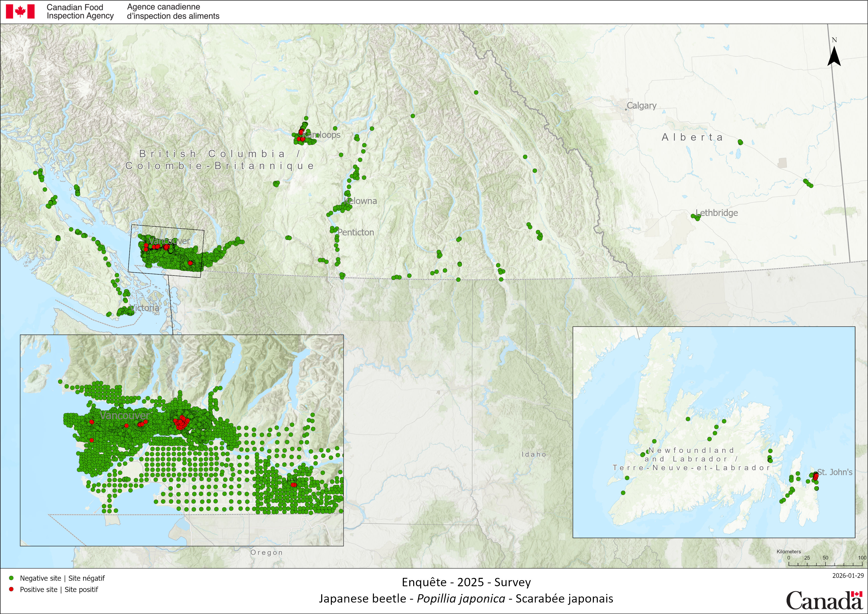Click the Newfoundland and Labrador inset map
The image size is (868, 614).
click(714, 432)
